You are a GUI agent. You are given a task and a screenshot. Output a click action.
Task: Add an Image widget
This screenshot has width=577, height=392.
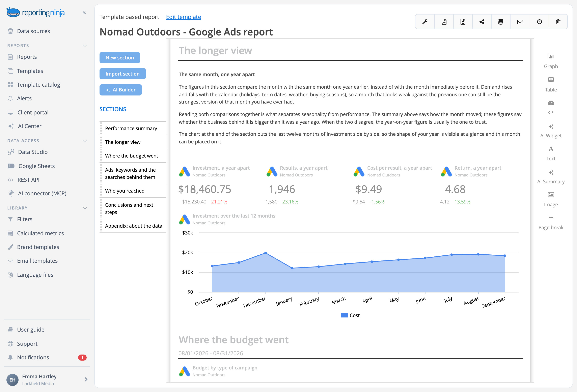click(551, 199)
